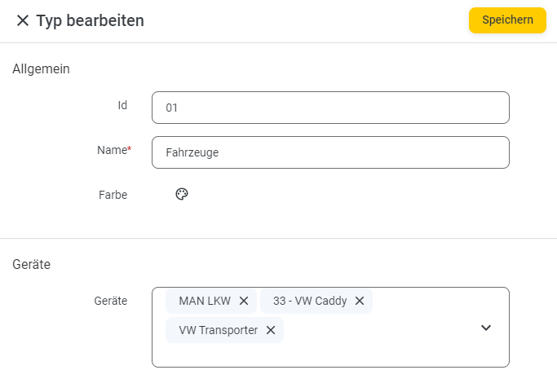Screen dimensions: 557x392
Task: Click into the Name field
Action: [330, 152]
